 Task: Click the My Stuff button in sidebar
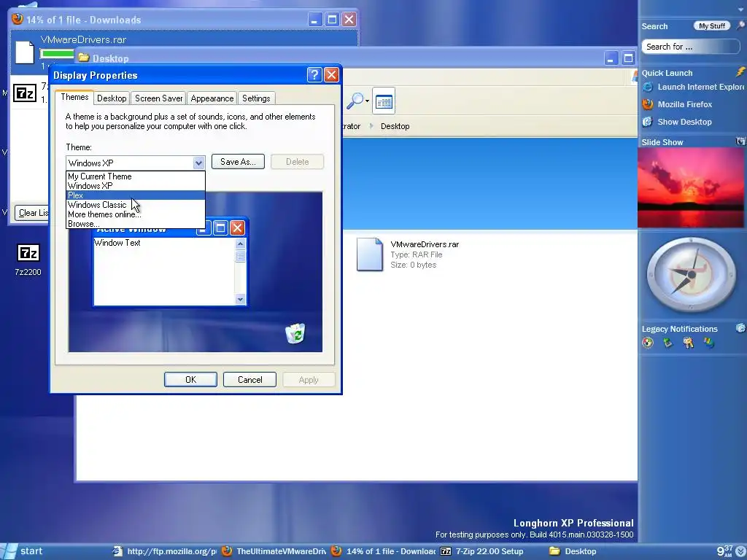pos(712,26)
